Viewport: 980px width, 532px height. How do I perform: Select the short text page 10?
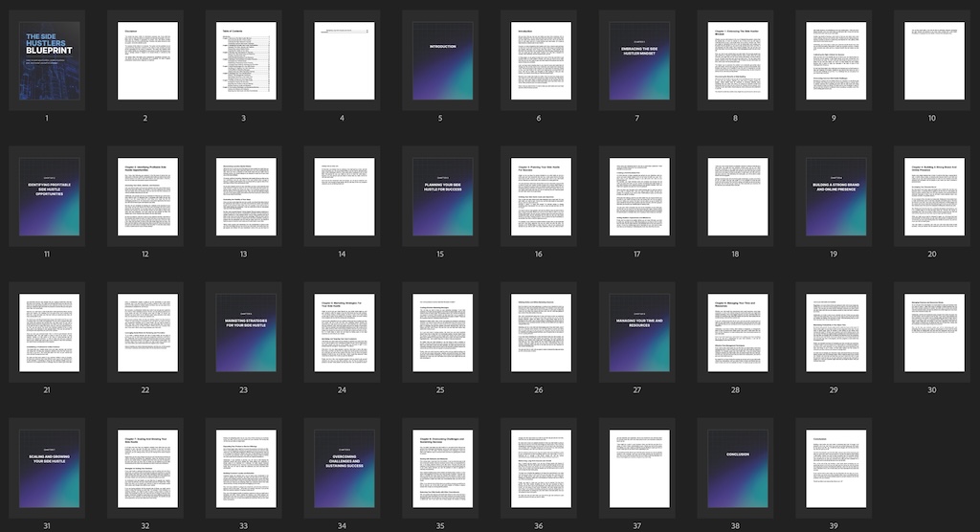[934, 60]
